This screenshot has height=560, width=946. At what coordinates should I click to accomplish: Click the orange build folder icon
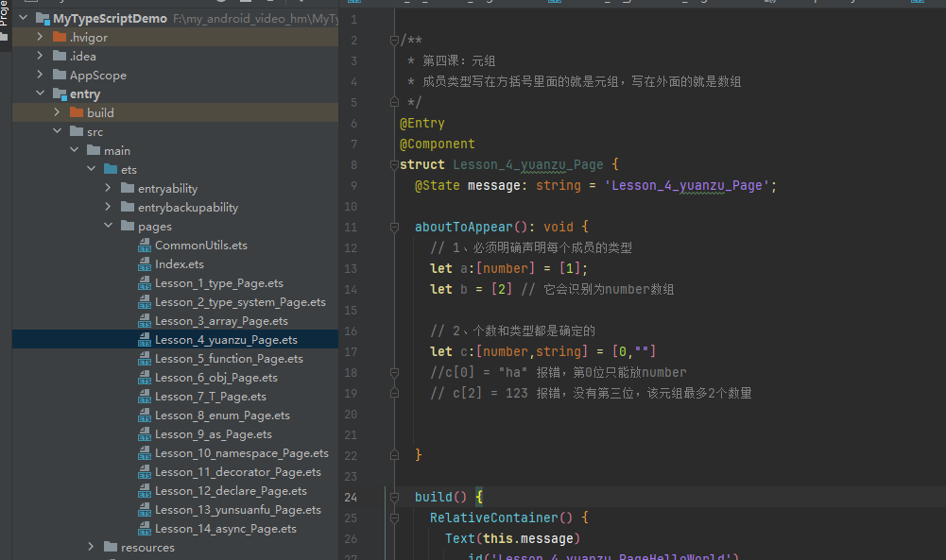click(77, 112)
